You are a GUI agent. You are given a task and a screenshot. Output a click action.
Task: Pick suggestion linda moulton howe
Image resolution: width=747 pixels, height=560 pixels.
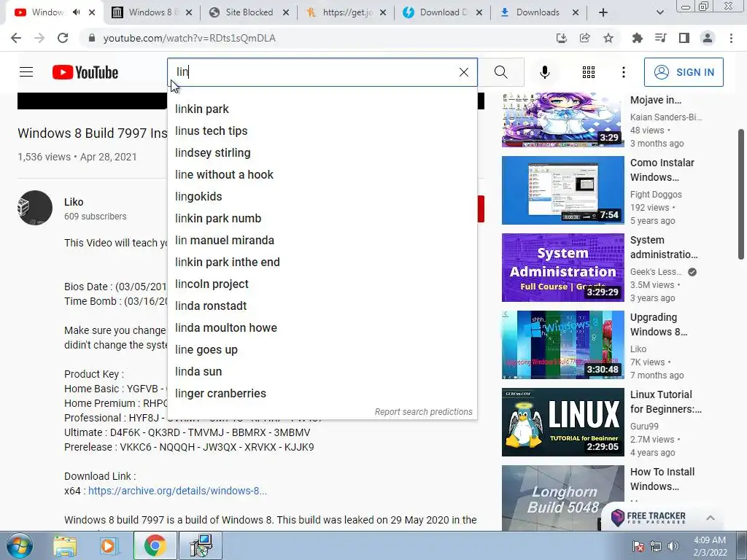322,328
